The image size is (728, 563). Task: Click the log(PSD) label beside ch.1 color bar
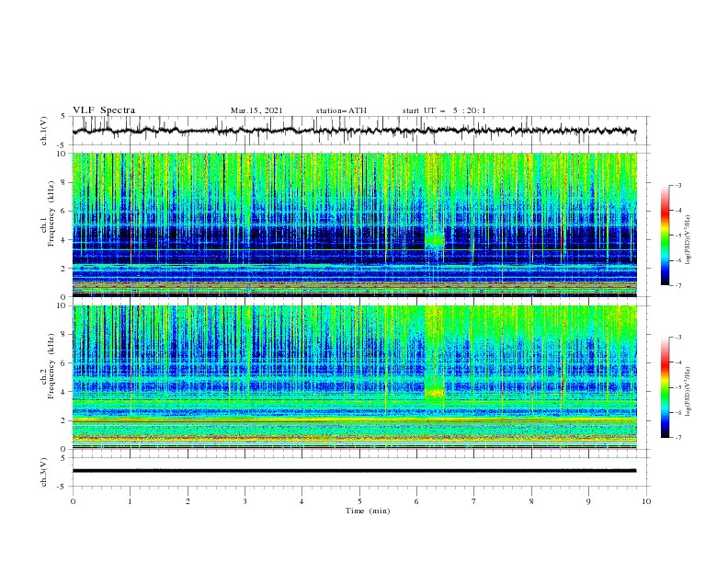(x=688, y=240)
